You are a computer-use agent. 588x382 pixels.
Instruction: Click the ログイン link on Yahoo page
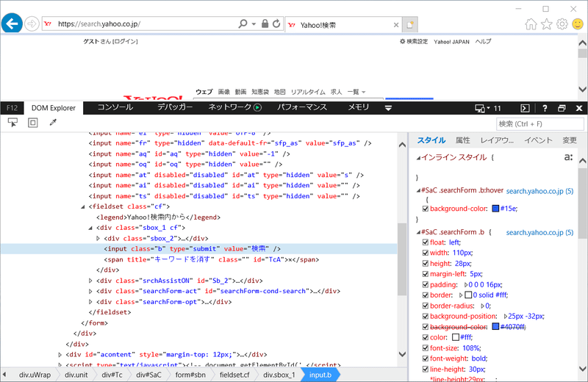[125, 41]
